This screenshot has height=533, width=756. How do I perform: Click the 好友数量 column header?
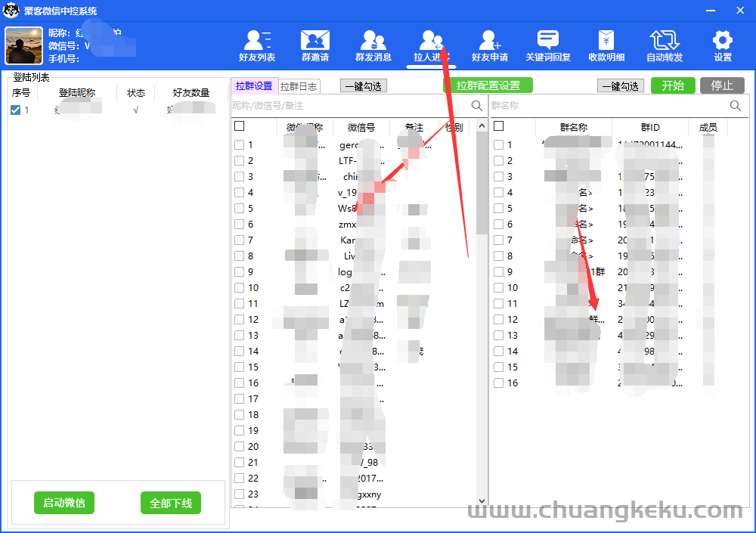click(191, 92)
